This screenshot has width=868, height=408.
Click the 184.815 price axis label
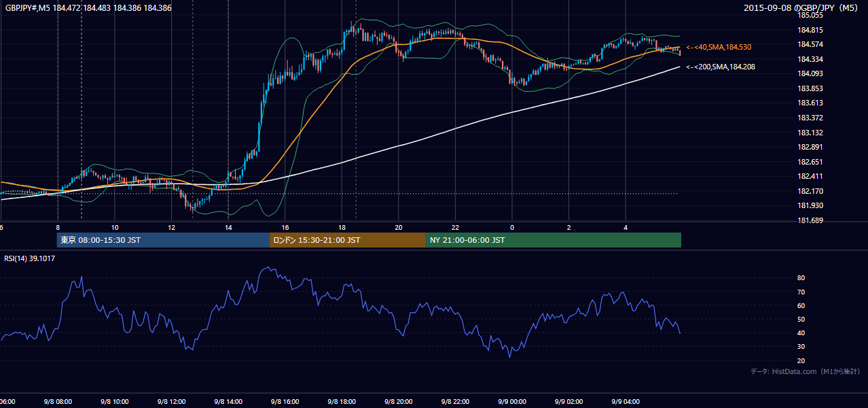click(x=810, y=30)
